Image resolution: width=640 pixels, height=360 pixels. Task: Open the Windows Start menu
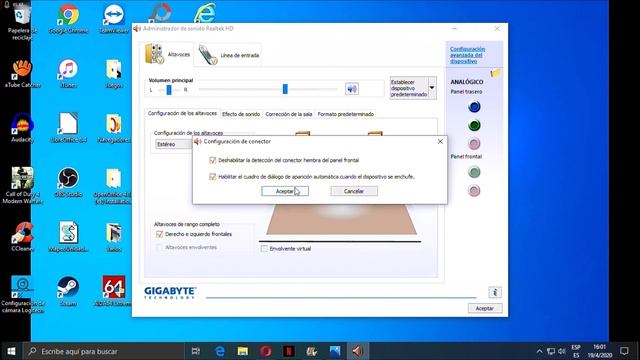click(x=11, y=351)
